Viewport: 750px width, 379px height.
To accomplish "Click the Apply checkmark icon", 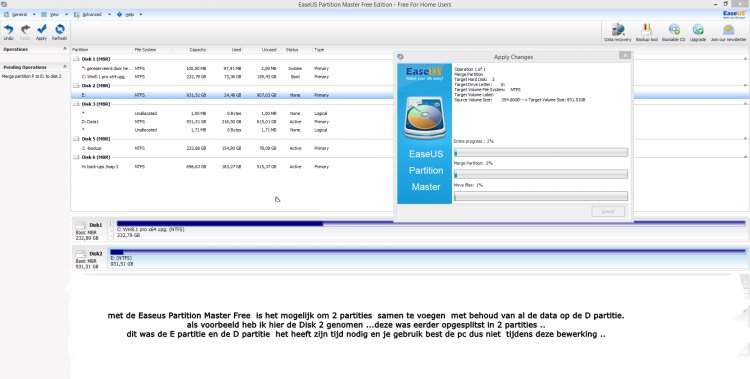I will [x=42, y=30].
